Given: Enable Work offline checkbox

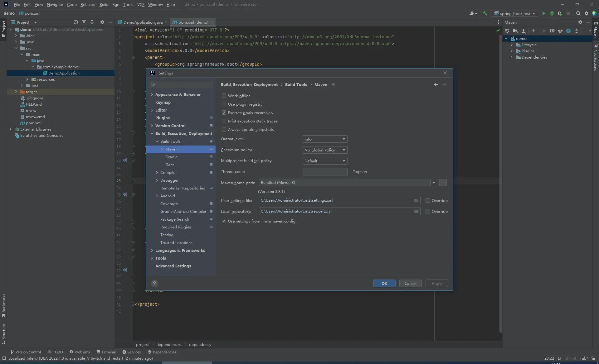Looking at the screenshot, I should point(224,96).
